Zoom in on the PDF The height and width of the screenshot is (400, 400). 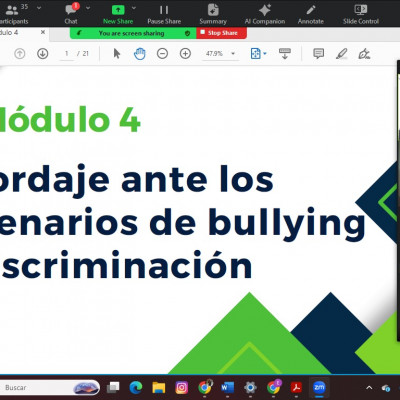point(185,53)
